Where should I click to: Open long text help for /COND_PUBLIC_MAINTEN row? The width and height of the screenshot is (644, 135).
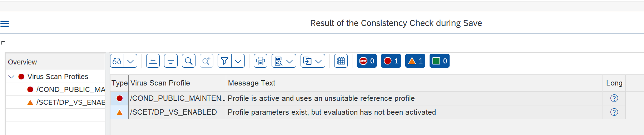tap(614, 98)
